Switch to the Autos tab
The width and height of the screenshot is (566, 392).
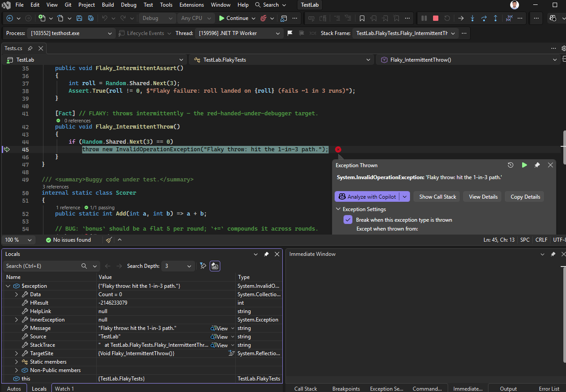pos(14,388)
